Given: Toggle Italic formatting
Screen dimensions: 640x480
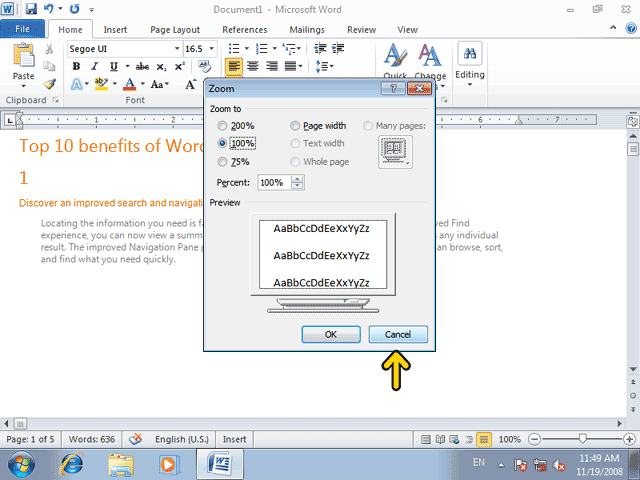Looking at the screenshot, I should tap(95, 66).
